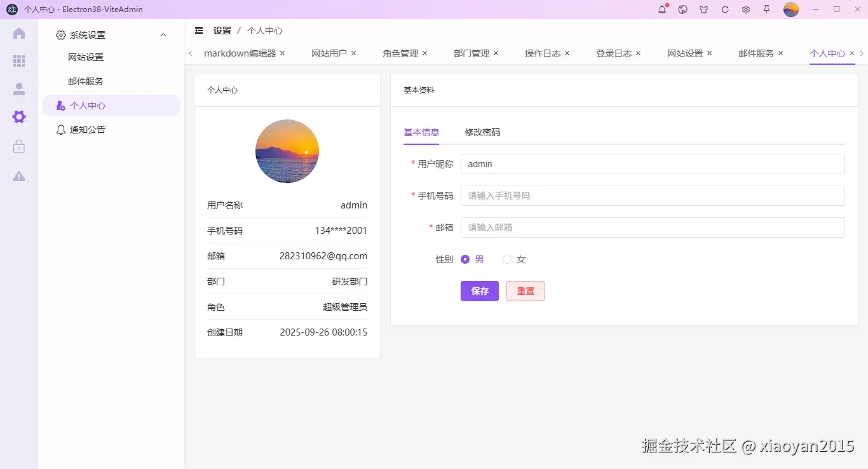Open the theme skin icon in the header

pyautogui.click(x=703, y=10)
